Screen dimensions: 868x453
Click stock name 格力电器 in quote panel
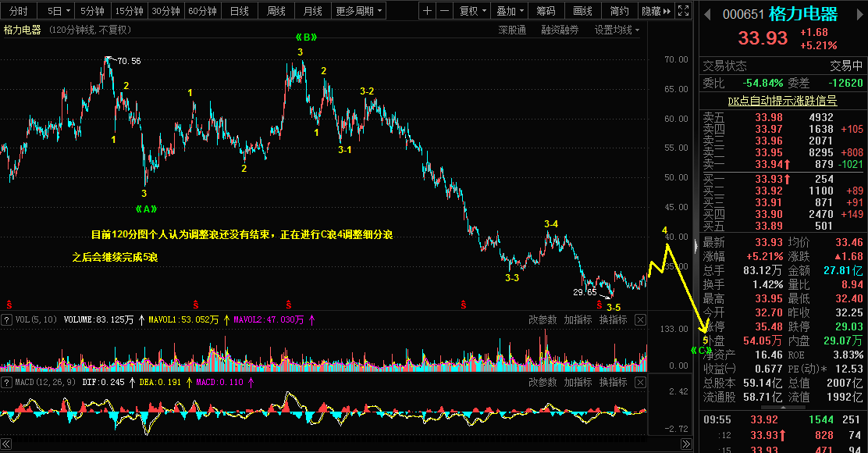(803, 14)
